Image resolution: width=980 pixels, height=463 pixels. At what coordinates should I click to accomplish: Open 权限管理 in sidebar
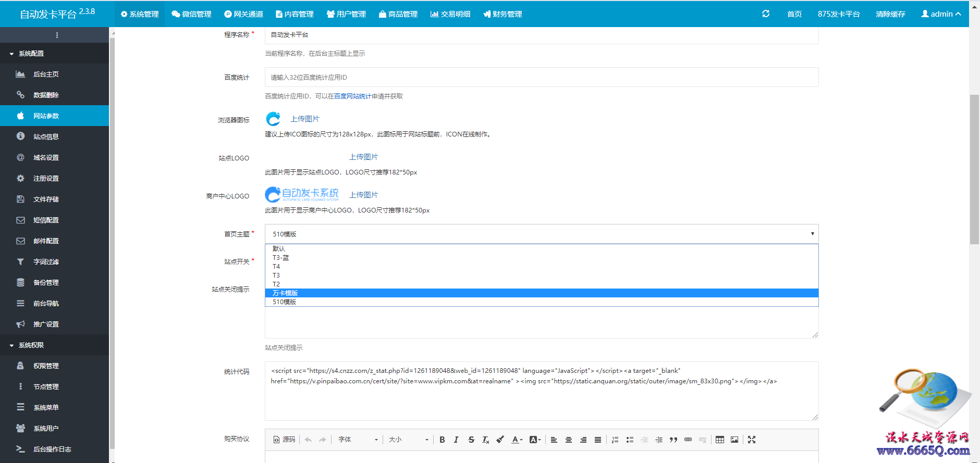[x=54, y=366]
